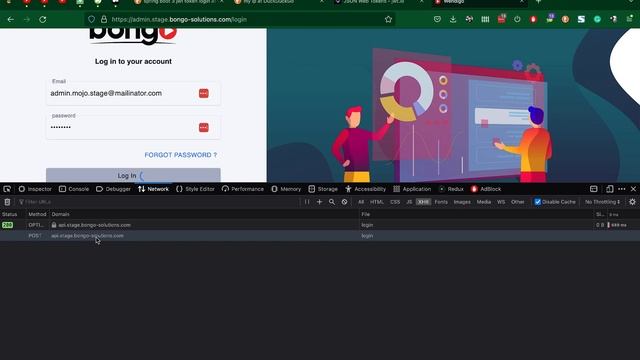
Task: Select the Media request filter
Action: point(484,202)
